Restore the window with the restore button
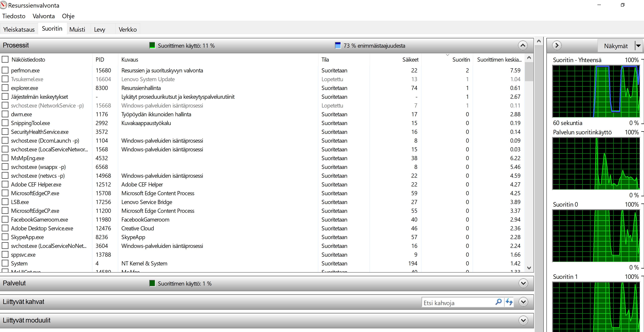 tap(623, 5)
